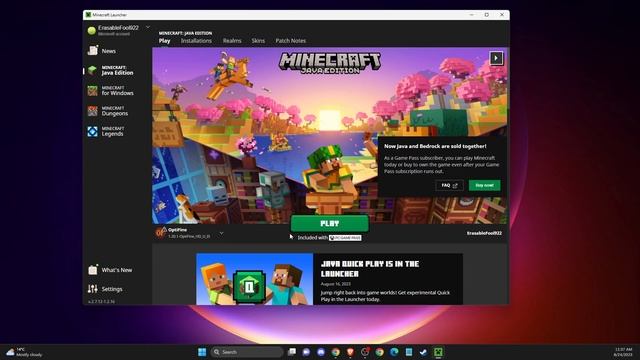
Task: Open Minecraft Dungeons in sidebar
Action: click(108, 111)
